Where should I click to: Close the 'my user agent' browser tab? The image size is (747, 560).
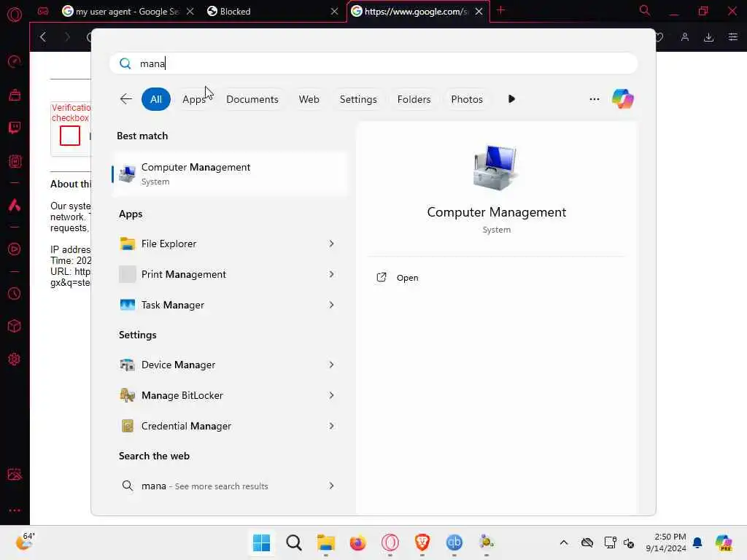(190, 12)
